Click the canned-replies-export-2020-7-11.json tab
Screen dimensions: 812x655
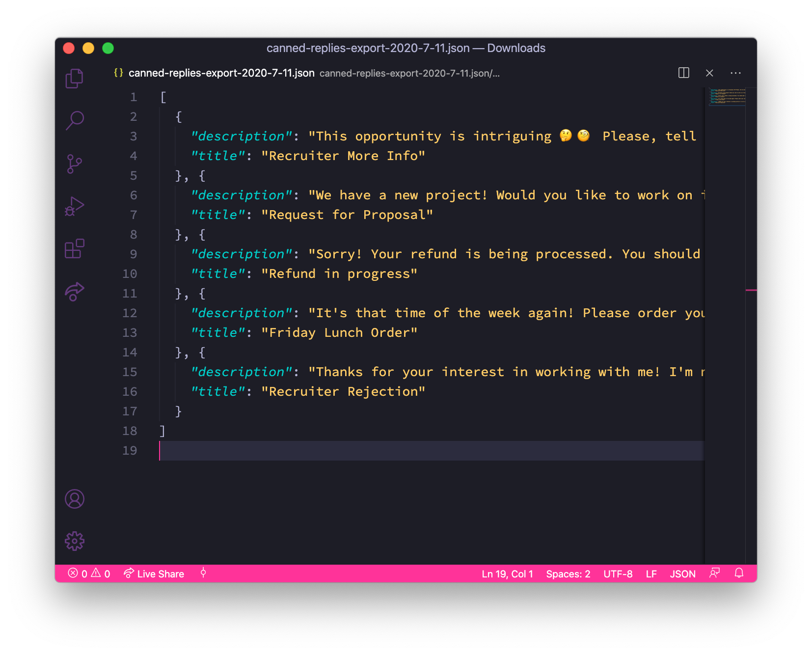pyautogui.click(x=221, y=73)
